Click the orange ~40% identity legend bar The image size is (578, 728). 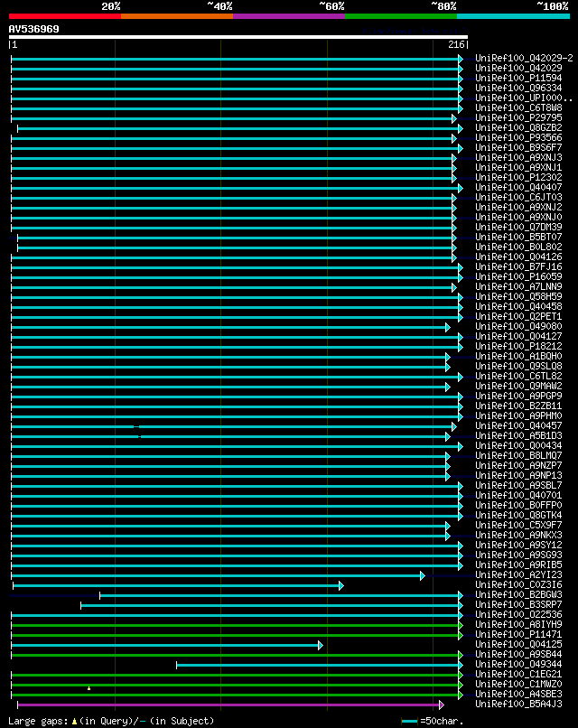177,16
